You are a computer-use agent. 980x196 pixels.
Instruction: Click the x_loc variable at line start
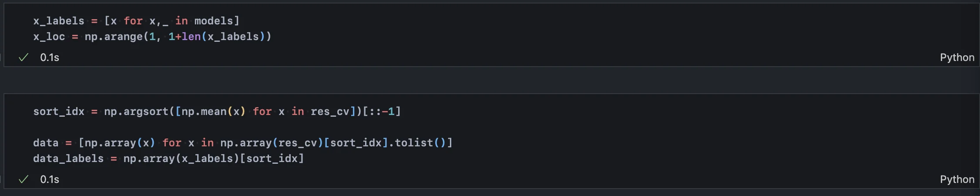pyautogui.click(x=49, y=37)
